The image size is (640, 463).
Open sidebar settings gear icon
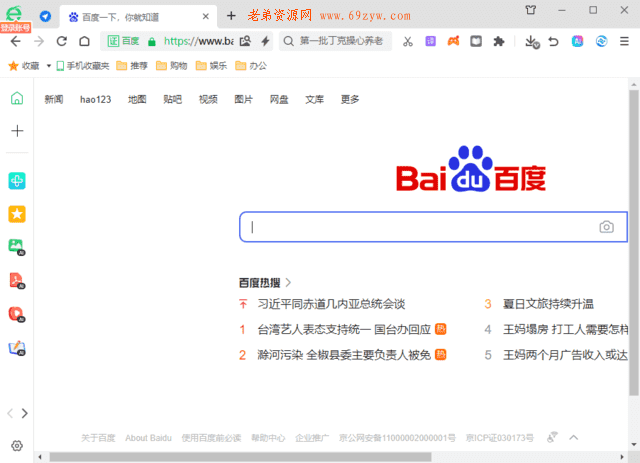coord(17,445)
